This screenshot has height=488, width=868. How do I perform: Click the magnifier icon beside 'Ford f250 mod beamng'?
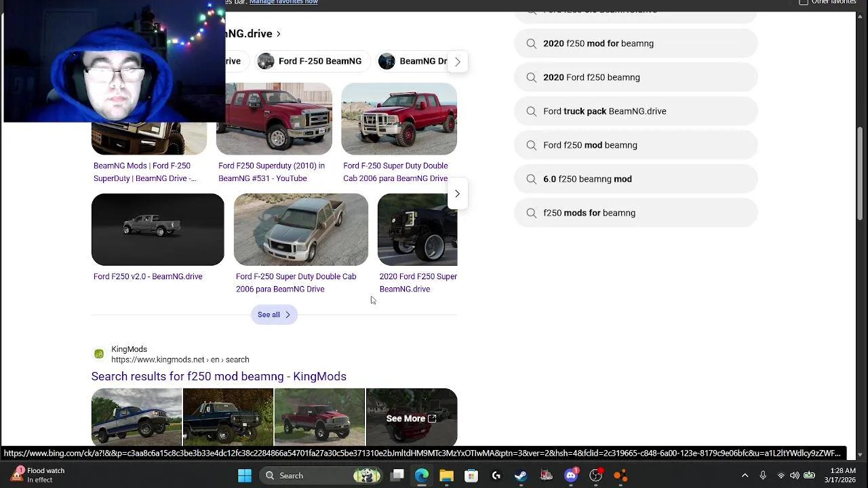(x=531, y=145)
